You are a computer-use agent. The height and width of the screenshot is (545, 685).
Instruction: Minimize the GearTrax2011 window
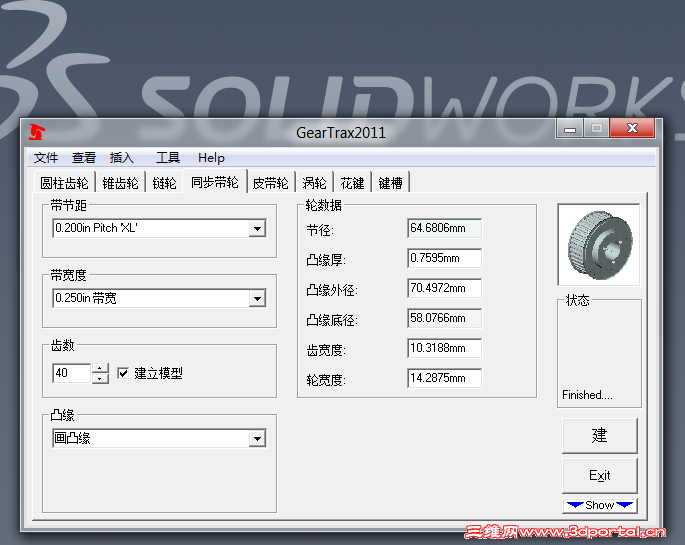(x=570, y=129)
